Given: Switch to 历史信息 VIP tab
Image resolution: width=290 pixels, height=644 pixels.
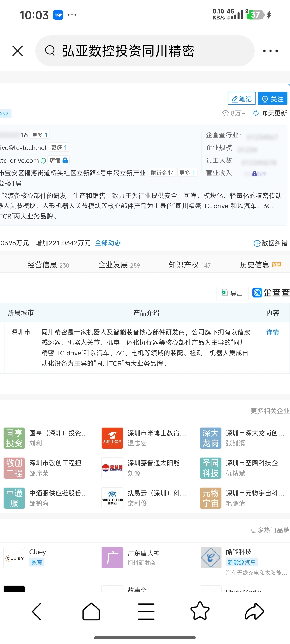Looking at the screenshot, I should [261, 265].
